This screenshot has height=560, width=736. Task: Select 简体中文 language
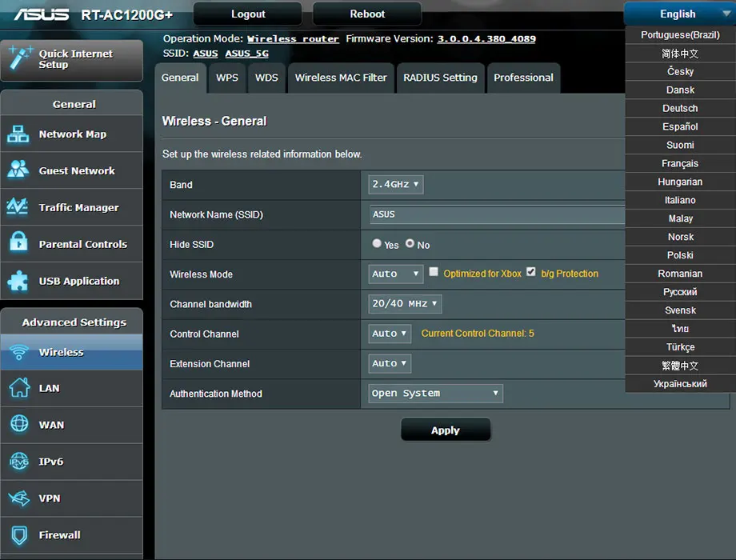pos(680,54)
